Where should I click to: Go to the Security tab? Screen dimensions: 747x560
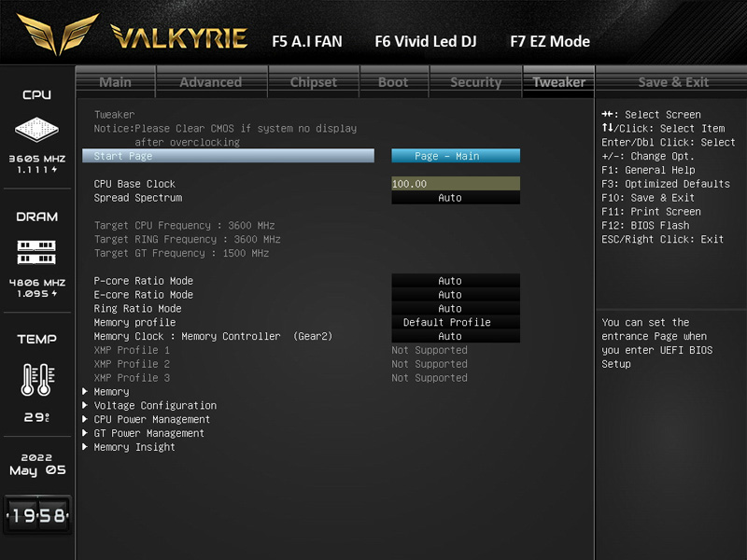point(475,82)
